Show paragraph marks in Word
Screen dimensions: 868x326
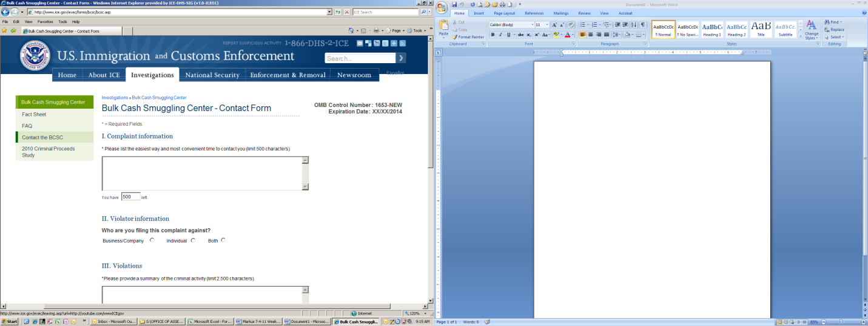pyautogui.click(x=642, y=25)
